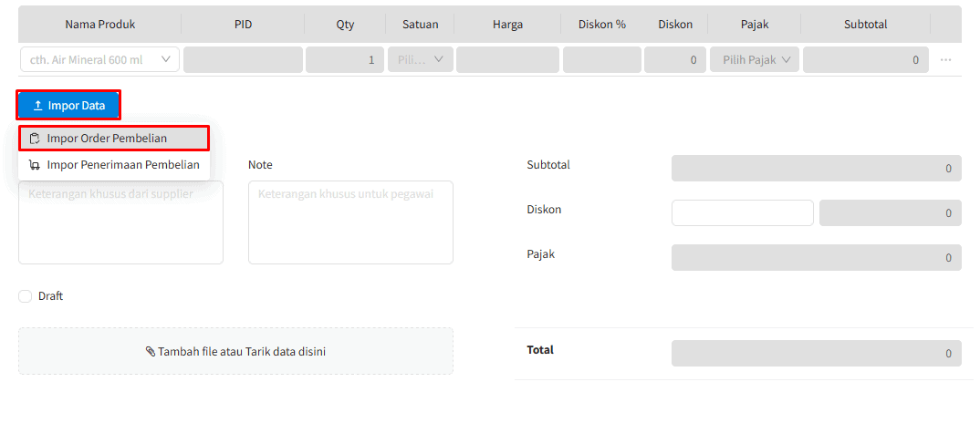This screenshot has width=980, height=444.
Task: Click the Satuan column header
Action: point(420,25)
